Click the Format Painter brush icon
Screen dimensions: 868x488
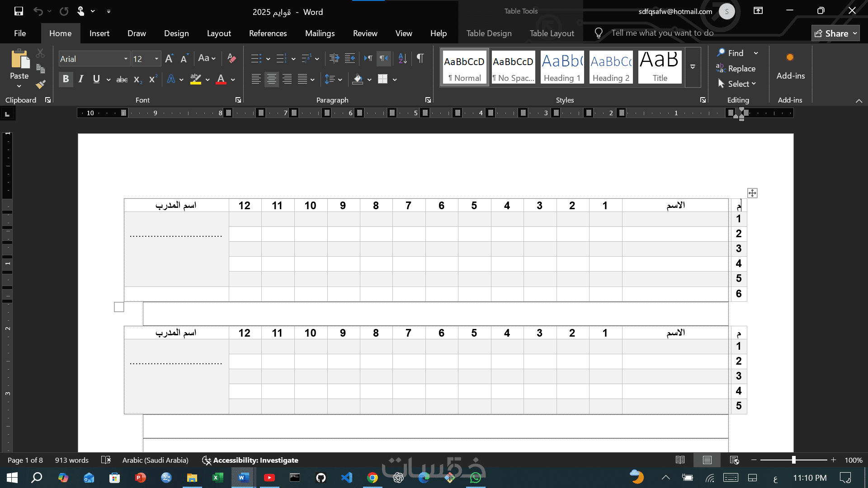pyautogui.click(x=41, y=84)
